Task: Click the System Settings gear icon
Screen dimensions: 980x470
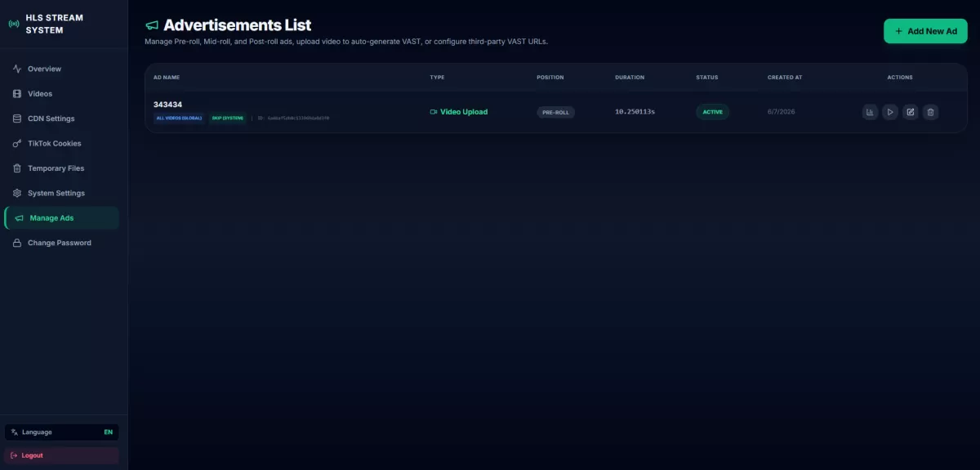Action: click(17, 193)
